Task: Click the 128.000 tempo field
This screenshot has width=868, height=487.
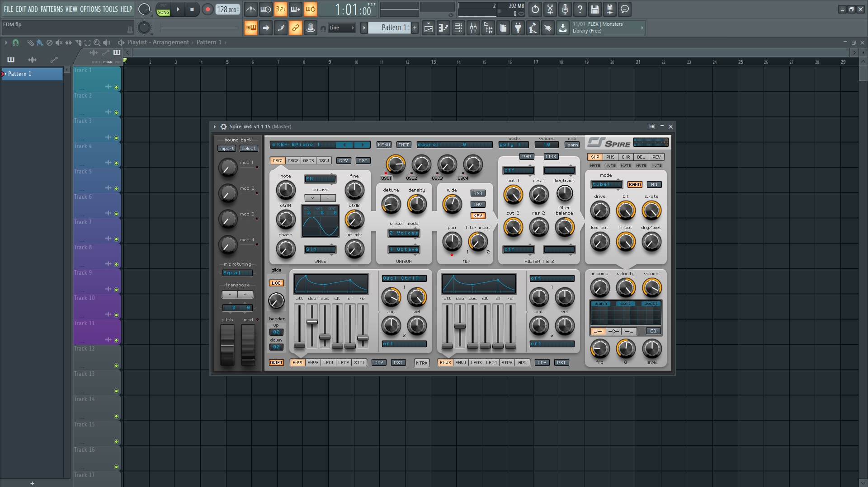Action: (x=228, y=9)
